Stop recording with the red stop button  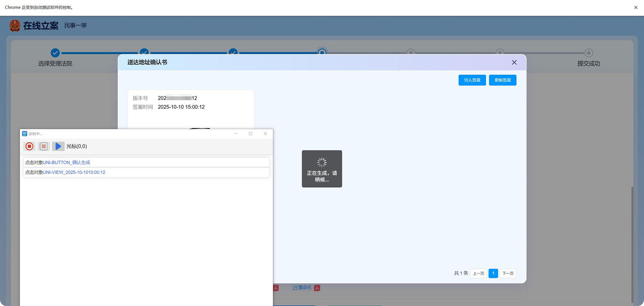29,146
